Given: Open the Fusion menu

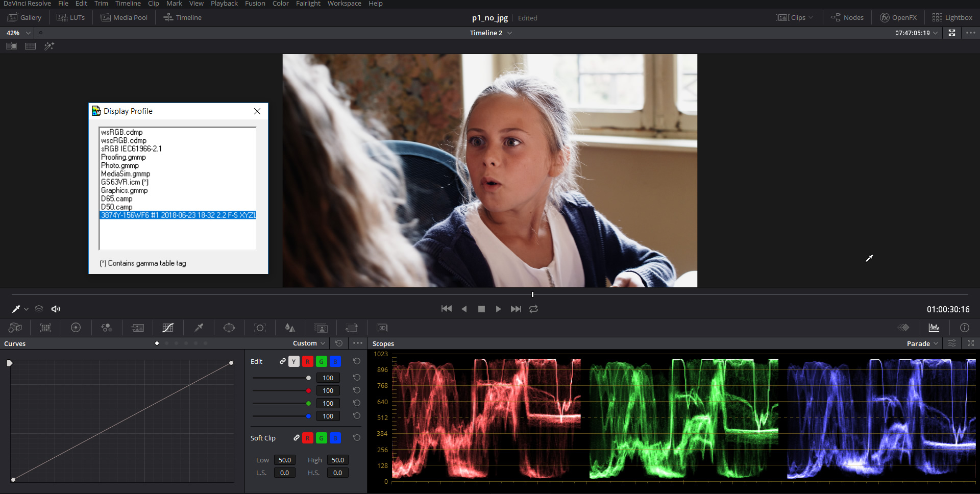Looking at the screenshot, I should (255, 4).
